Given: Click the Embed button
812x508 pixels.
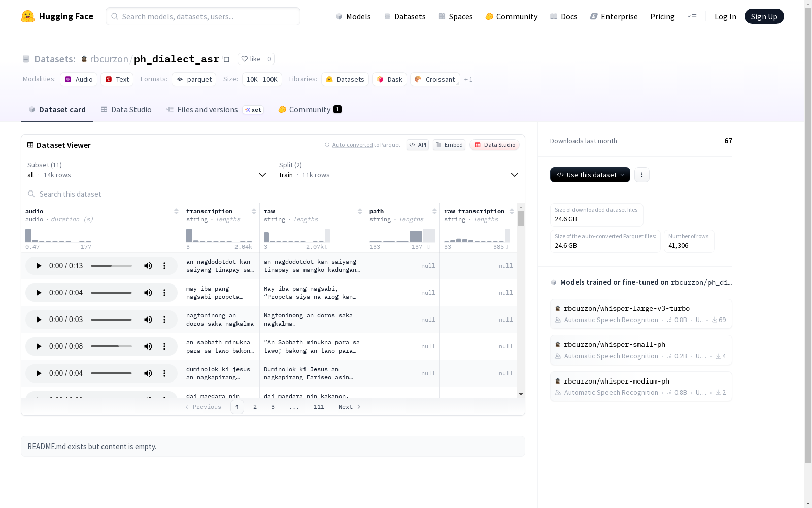Looking at the screenshot, I should click(449, 145).
